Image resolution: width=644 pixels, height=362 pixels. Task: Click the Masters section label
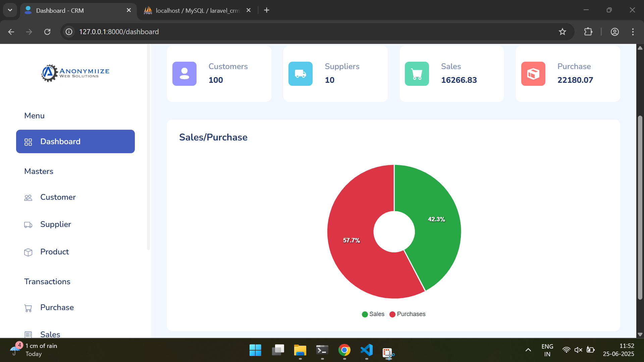pos(39,171)
